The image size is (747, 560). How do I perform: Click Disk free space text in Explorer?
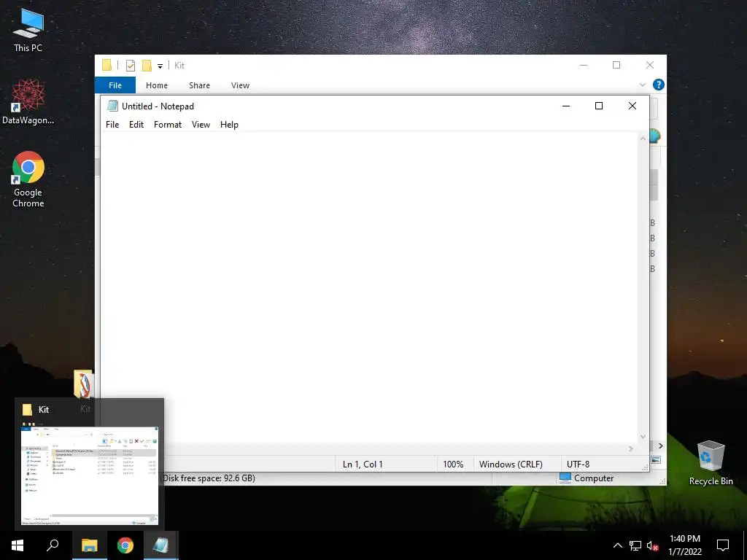point(209,478)
